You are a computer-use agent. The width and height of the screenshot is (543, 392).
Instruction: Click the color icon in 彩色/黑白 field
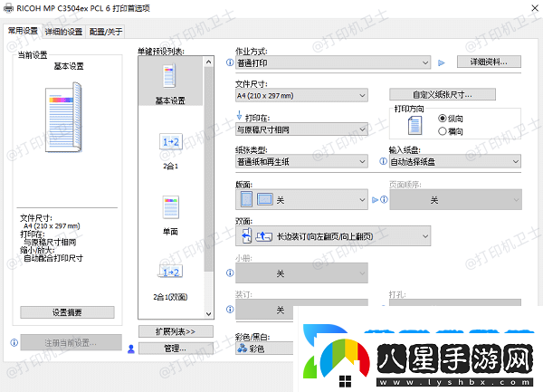point(242,349)
